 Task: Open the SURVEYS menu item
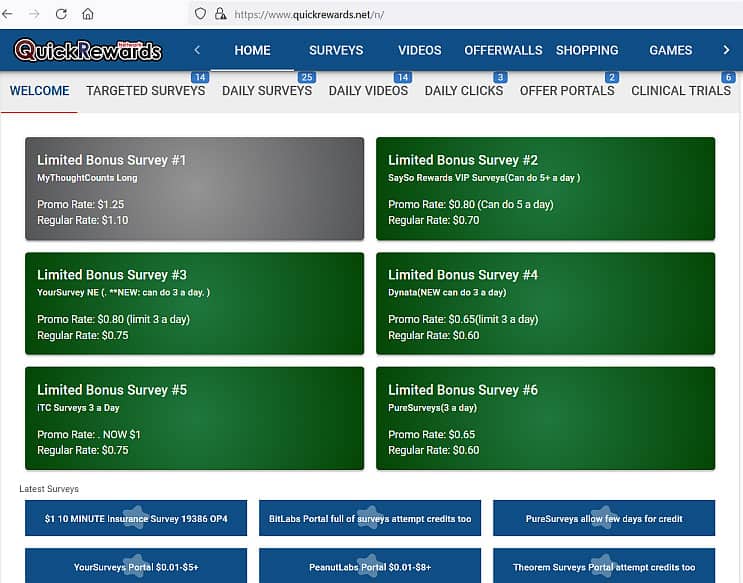(x=336, y=50)
